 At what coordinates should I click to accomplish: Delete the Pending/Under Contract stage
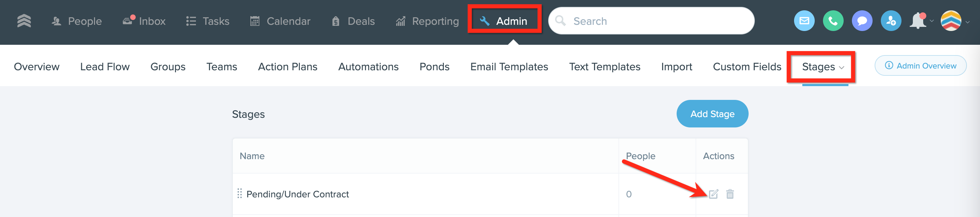pos(730,194)
